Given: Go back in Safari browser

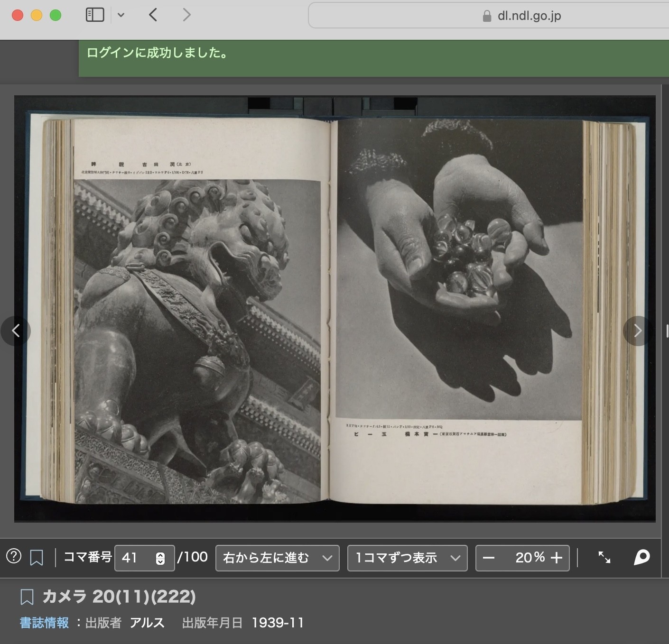Looking at the screenshot, I should click(153, 15).
